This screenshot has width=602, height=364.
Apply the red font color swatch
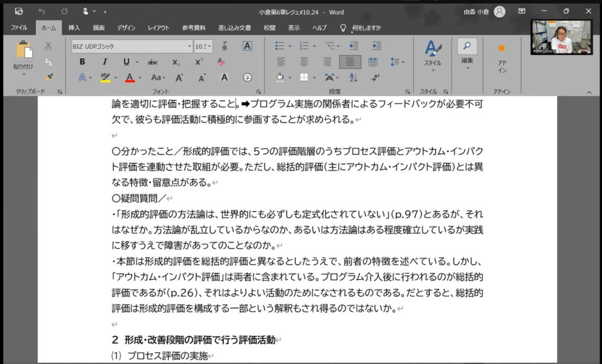(x=130, y=78)
